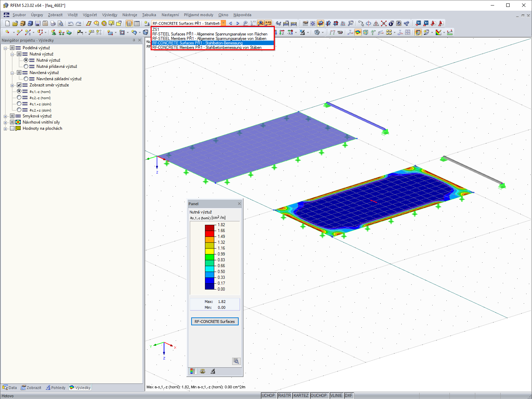The image size is (532, 399).
Task: Click the green 0.83 legend color swatch
Action: coord(210,257)
